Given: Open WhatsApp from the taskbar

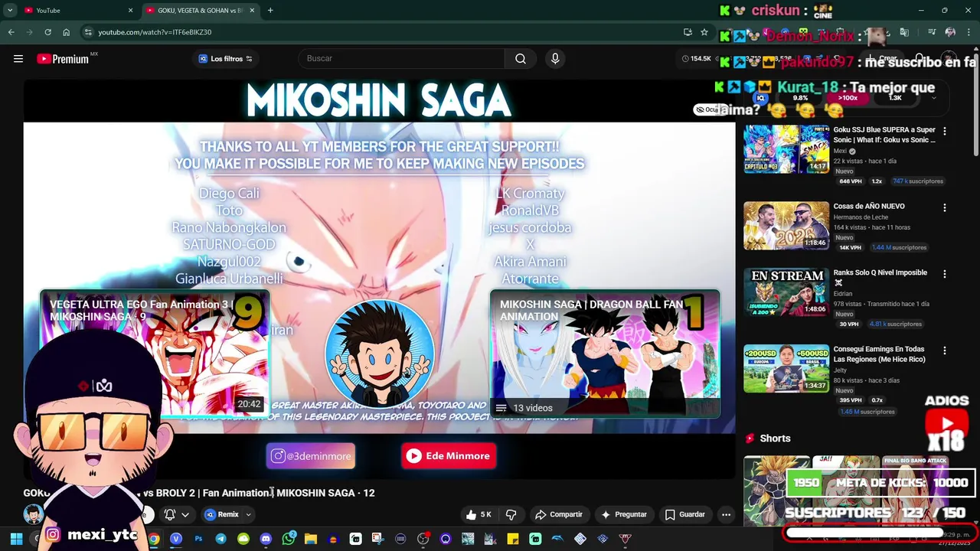Looking at the screenshot, I should tap(288, 539).
